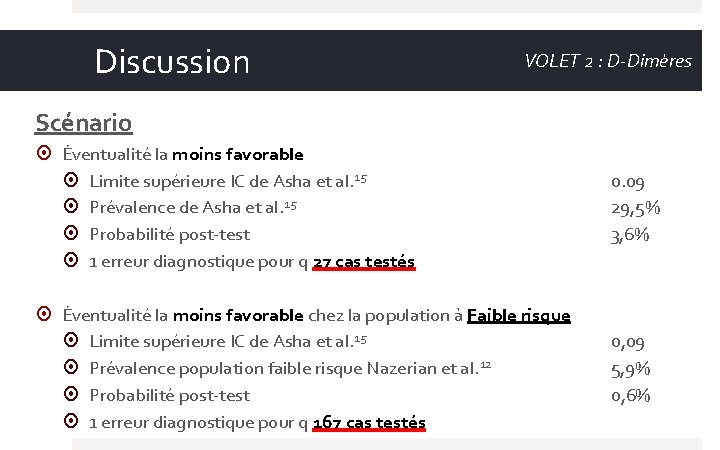Viewport: 720px width, 450px height.
Task: Click the "VOLET 2 : D-Dimères" header label
Action: pyautogui.click(x=607, y=61)
